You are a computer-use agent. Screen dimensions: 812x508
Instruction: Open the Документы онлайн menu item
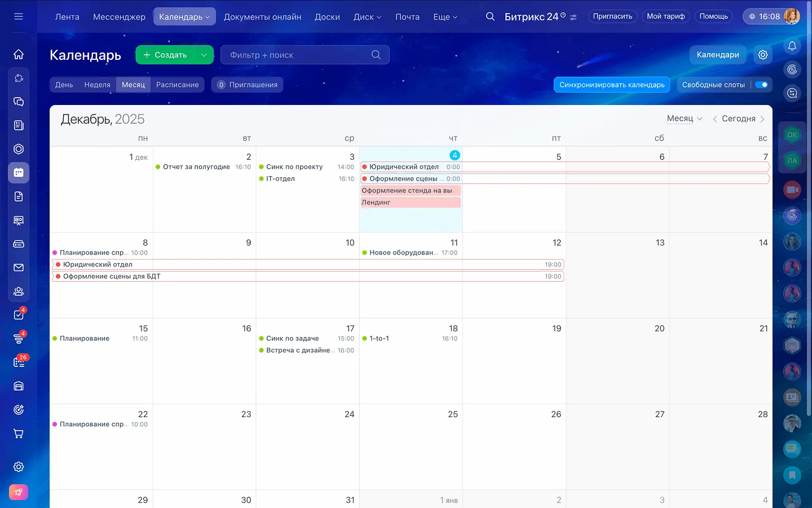(x=262, y=17)
